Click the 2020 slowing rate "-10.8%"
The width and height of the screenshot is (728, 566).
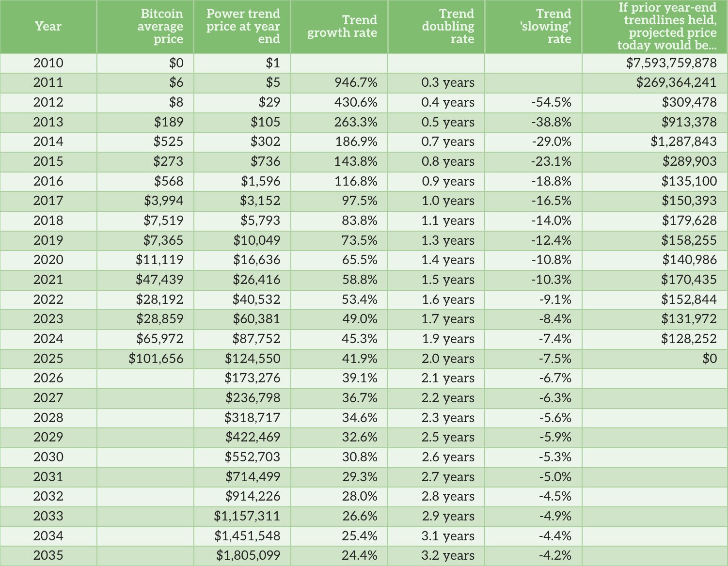(551, 260)
